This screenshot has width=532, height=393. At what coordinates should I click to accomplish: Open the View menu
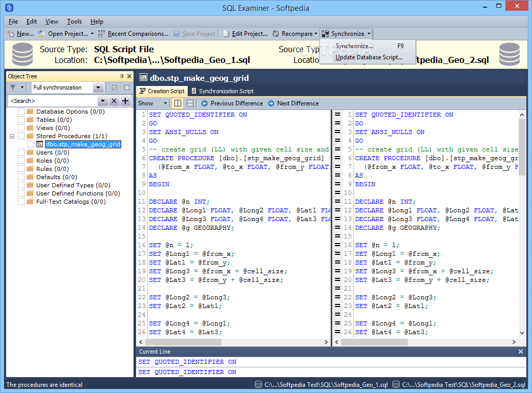[52, 21]
